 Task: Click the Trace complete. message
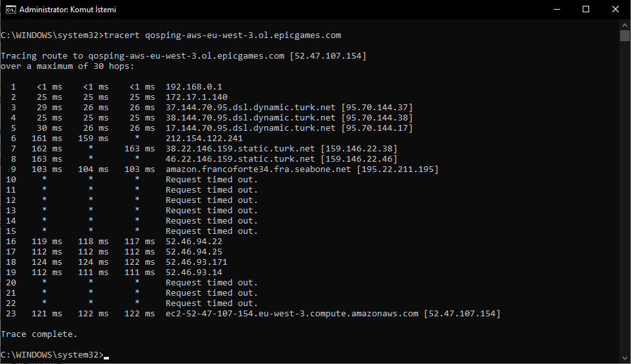click(x=39, y=334)
